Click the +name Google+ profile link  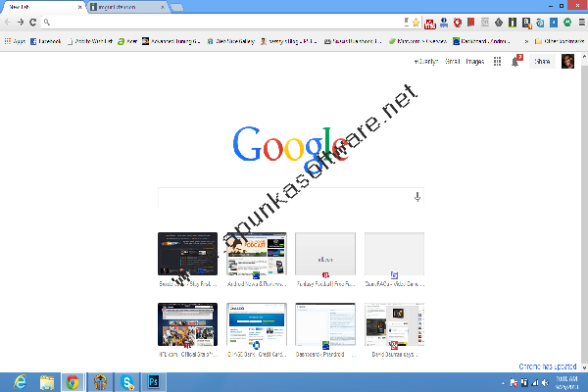click(x=426, y=61)
